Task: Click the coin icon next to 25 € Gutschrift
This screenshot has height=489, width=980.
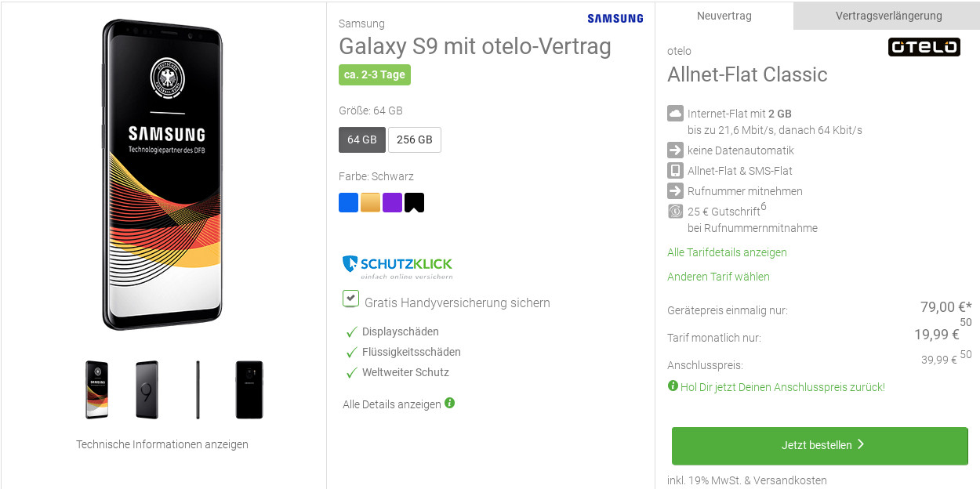Action: click(x=675, y=211)
